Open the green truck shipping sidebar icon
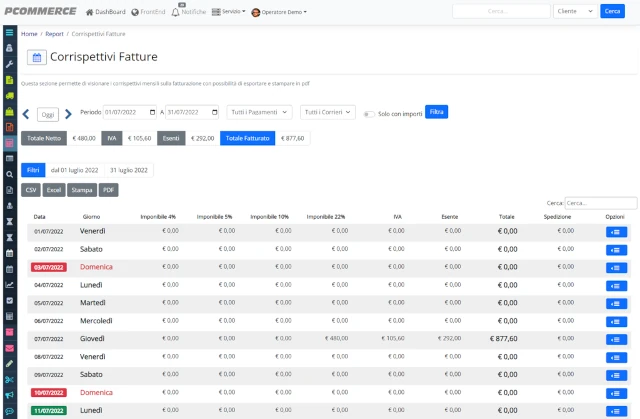The image size is (640, 419). pos(9,95)
